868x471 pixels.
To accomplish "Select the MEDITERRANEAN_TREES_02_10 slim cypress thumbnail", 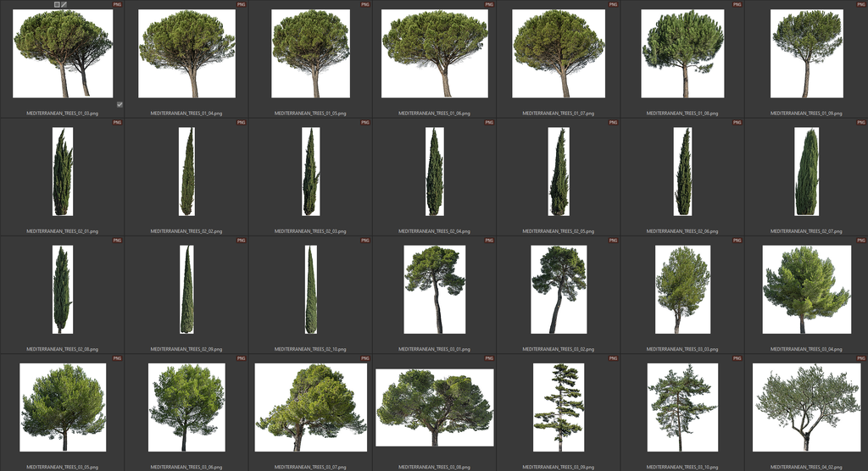I will (x=311, y=290).
